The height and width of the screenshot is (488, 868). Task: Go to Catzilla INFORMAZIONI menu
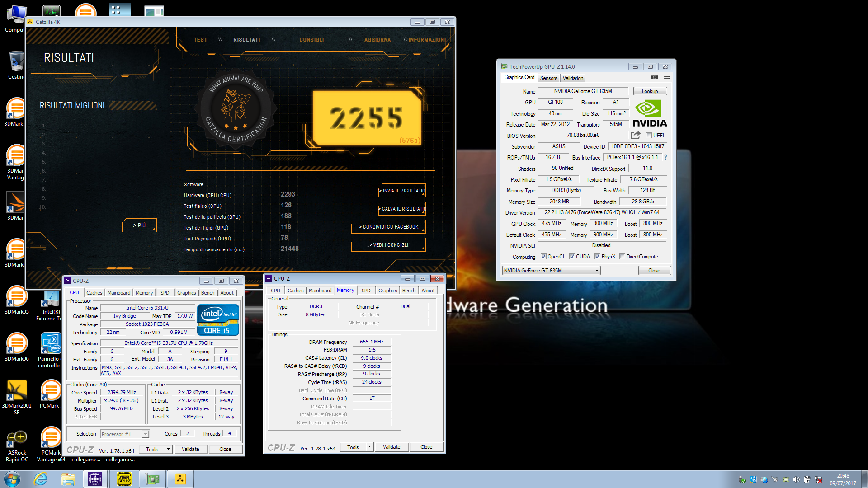tap(427, 40)
